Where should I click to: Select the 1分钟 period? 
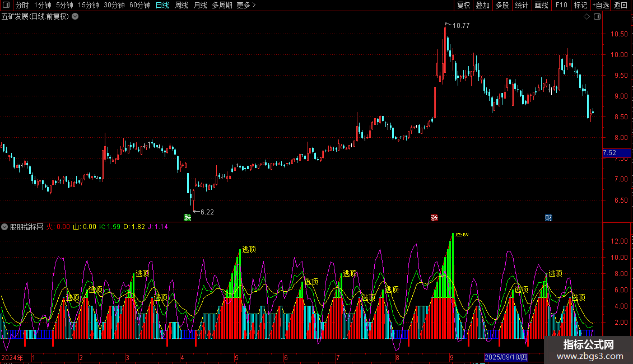tap(43, 5)
